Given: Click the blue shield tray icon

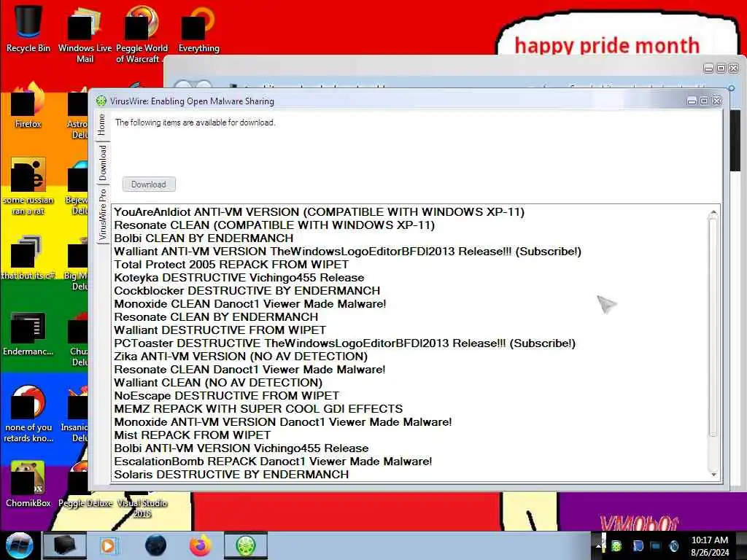Looking at the screenshot, I should point(638,545).
